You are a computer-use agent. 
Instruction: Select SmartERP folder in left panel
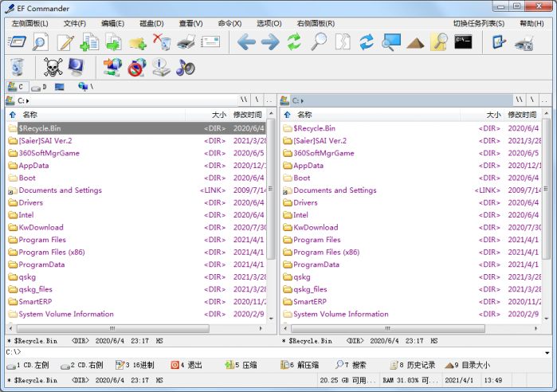(35, 301)
